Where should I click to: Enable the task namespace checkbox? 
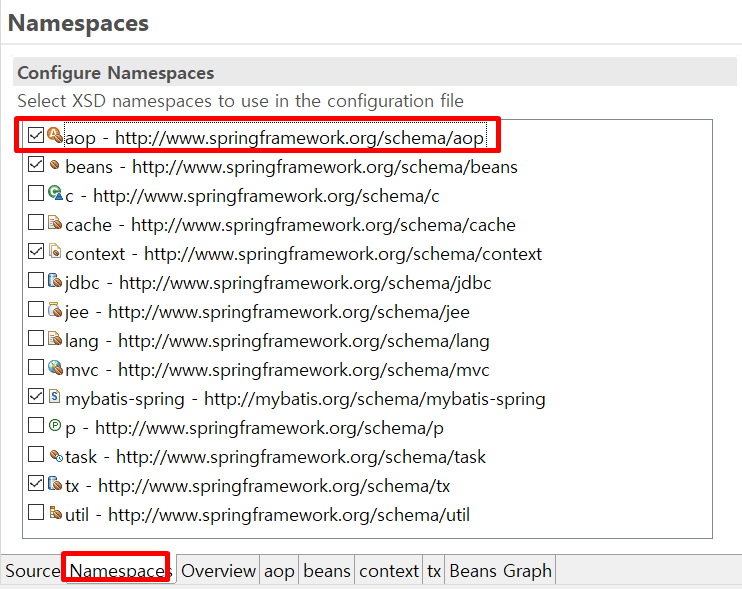36,454
